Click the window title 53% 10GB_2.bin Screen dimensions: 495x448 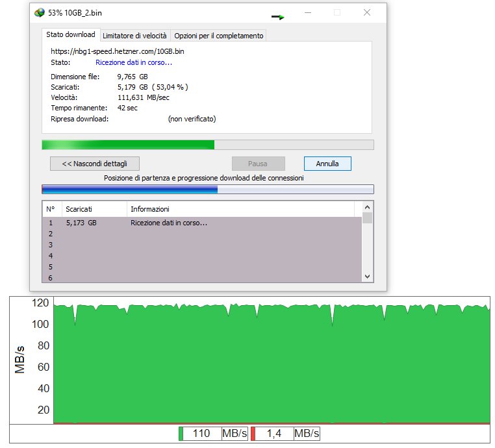tap(75, 13)
